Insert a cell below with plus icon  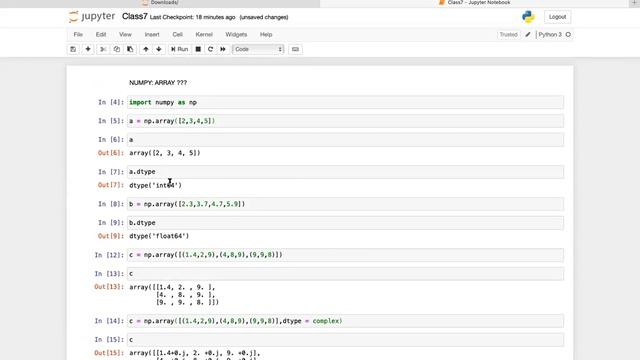(88, 49)
